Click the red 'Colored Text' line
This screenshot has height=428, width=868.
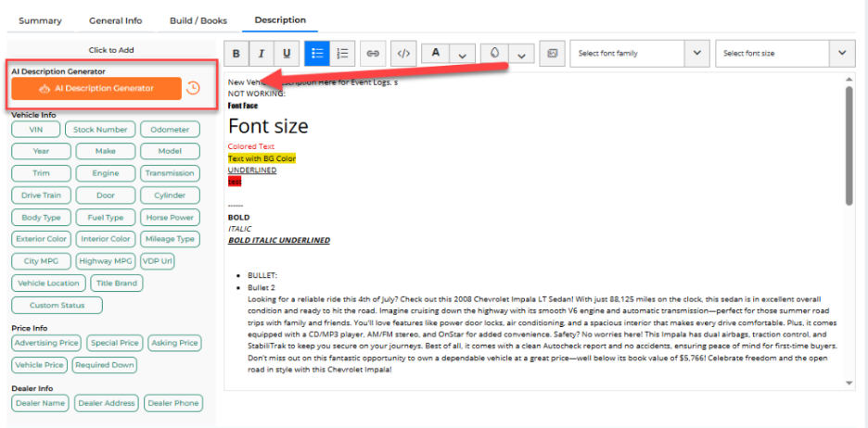(x=250, y=146)
